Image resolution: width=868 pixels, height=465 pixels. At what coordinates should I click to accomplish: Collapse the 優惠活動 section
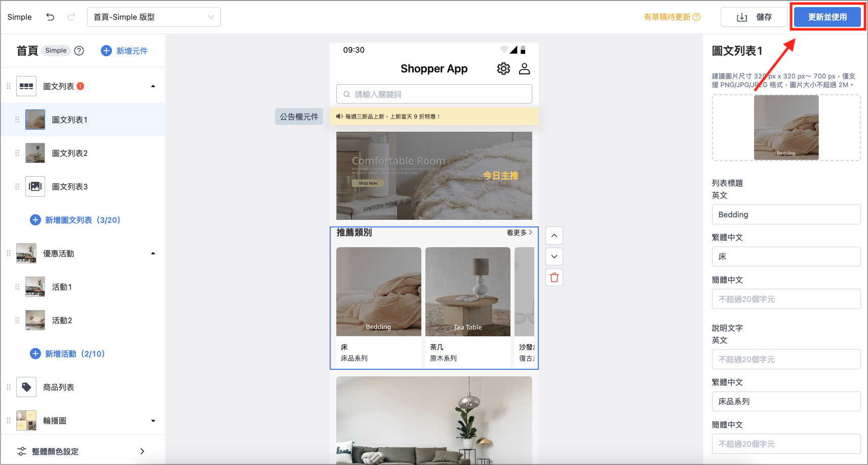(153, 253)
